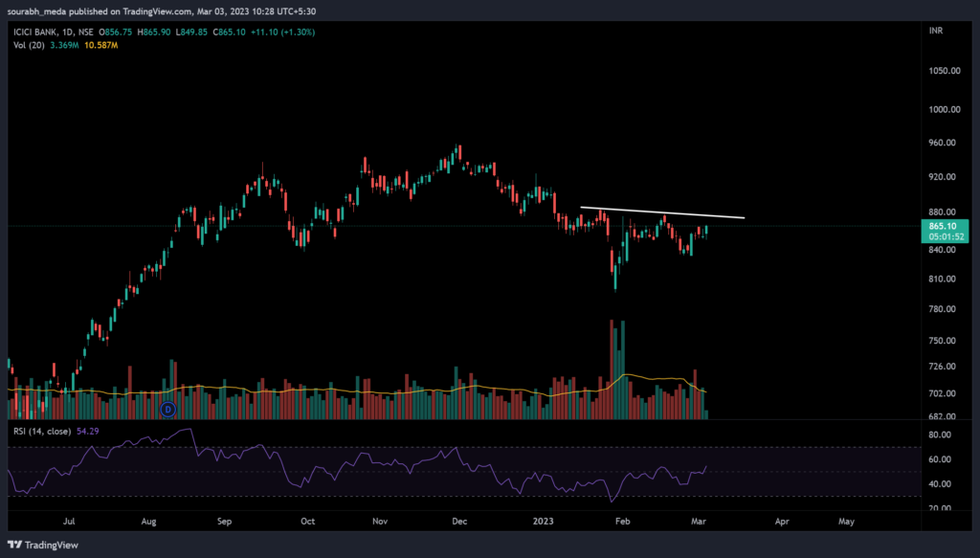Click the blue D dividend marker
Viewport: 980px width, 558px height.
(168, 410)
